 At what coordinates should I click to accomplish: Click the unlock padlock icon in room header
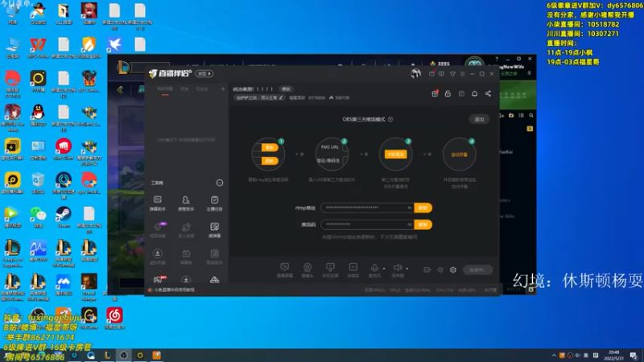pos(448,93)
